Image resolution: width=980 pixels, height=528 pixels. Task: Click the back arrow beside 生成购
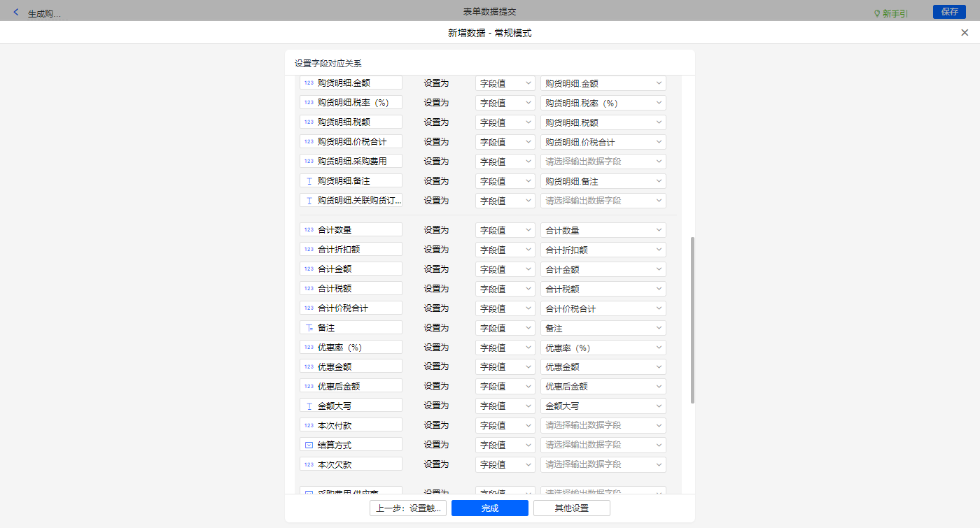coord(16,12)
